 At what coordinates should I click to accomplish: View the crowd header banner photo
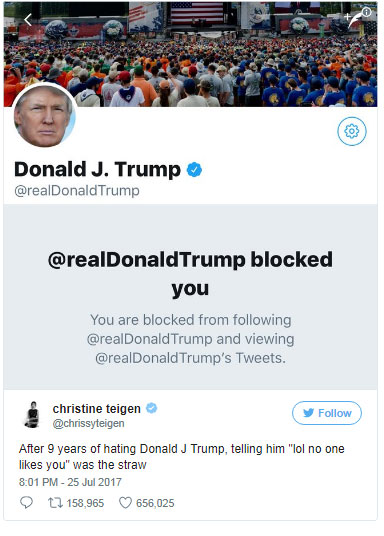click(x=190, y=54)
